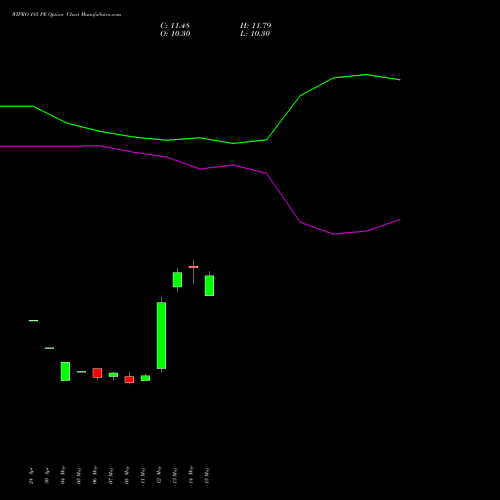Click the red doji candle on 14 May
Screen dimensions: 500x500
tap(193, 267)
